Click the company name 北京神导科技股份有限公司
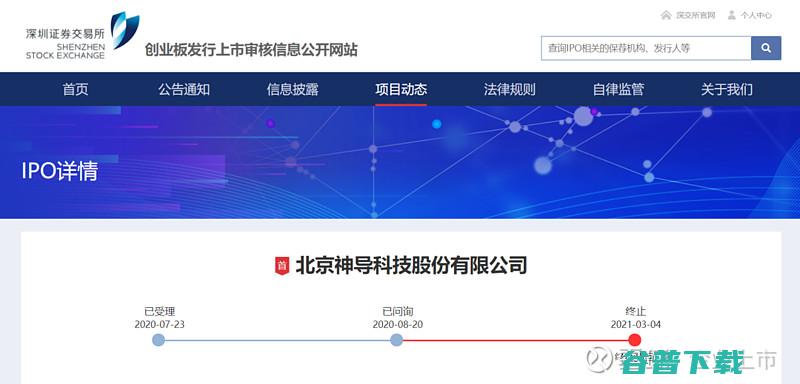The height and width of the screenshot is (384, 800). tap(411, 265)
